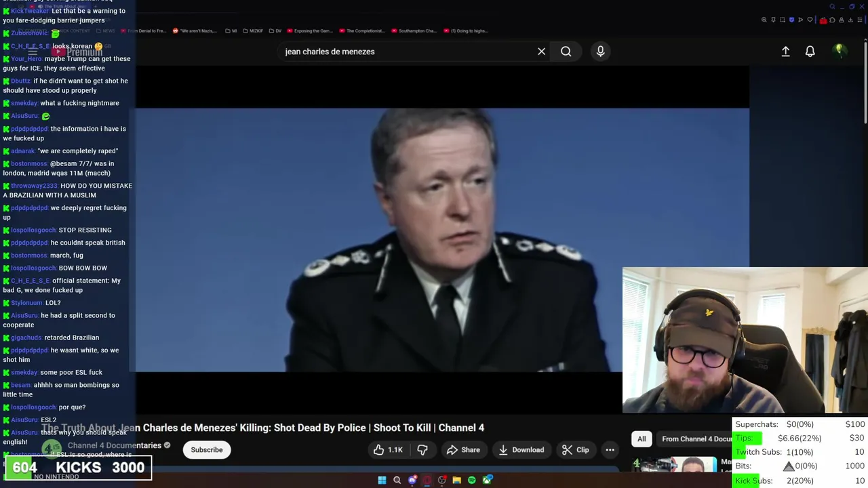Open the more actions three-dot menu

(610, 450)
